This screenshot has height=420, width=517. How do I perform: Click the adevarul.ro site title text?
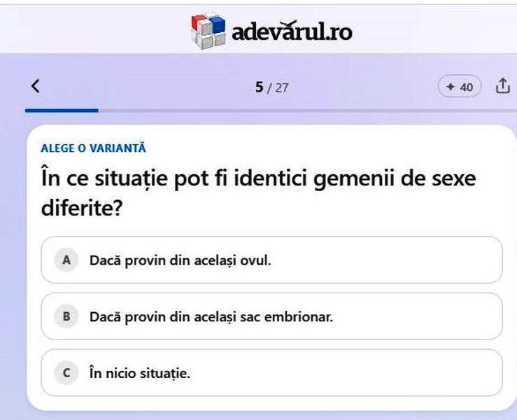coord(292,31)
